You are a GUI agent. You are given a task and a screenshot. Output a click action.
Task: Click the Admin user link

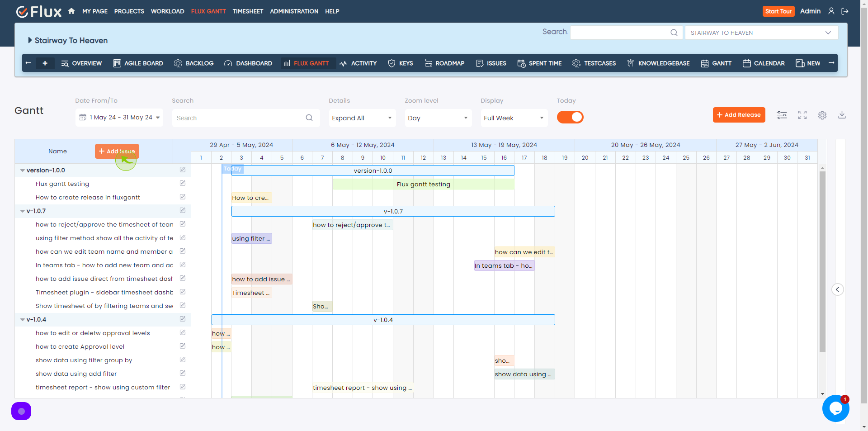tap(810, 11)
